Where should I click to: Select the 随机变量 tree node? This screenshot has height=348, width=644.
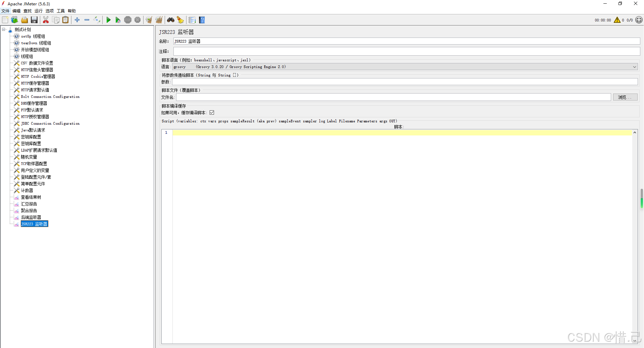click(29, 157)
